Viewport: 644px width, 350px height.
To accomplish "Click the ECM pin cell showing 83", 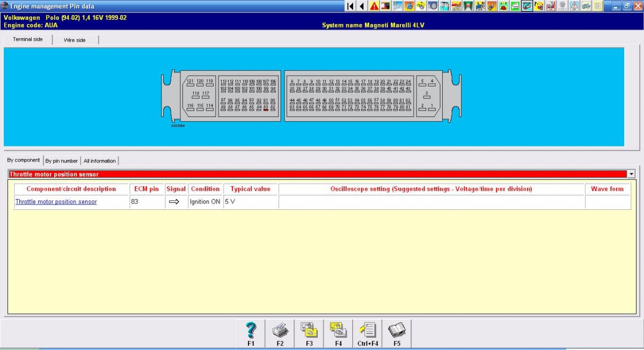I will [147, 202].
